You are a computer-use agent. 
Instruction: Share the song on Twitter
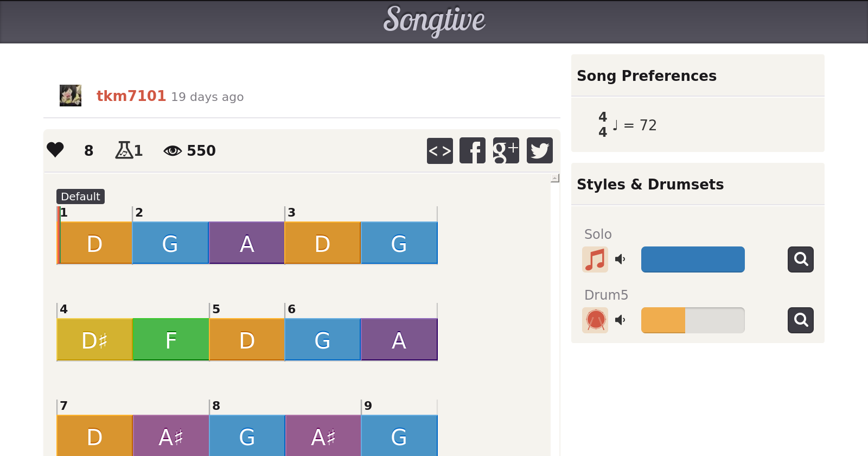tap(539, 150)
